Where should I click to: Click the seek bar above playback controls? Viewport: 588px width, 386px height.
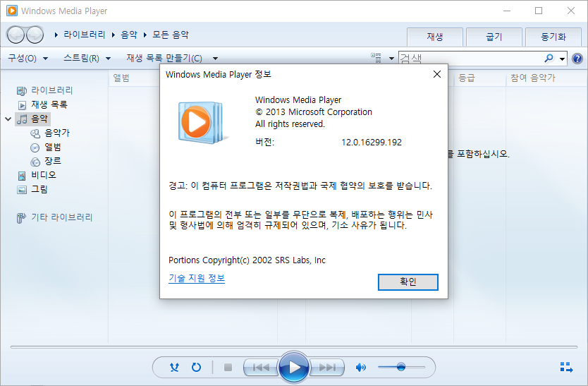(294, 347)
